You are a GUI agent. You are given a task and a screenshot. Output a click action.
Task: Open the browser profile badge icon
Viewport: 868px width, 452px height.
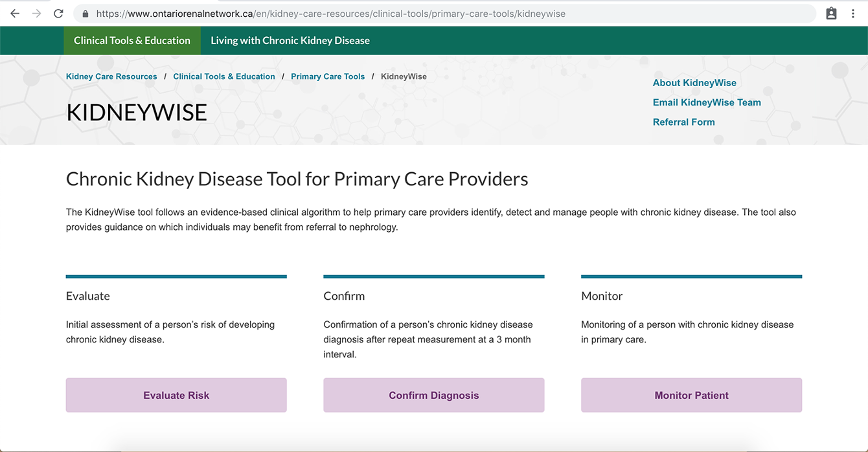(831, 12)
